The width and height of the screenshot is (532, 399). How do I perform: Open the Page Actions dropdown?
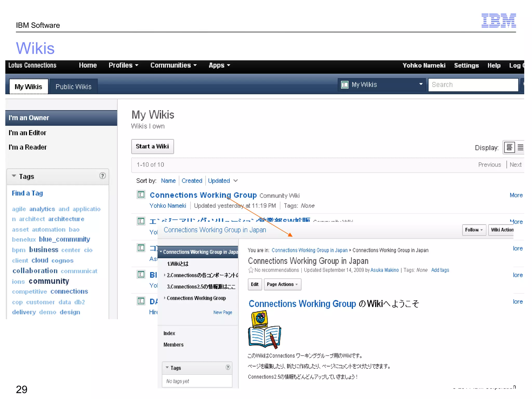click(x=282, y=284)
